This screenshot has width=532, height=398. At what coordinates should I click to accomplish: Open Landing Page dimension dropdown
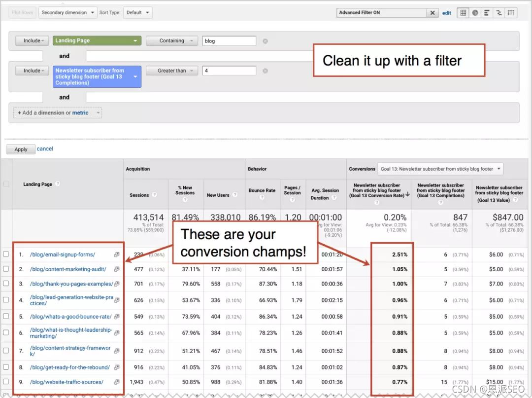[97, 41]
